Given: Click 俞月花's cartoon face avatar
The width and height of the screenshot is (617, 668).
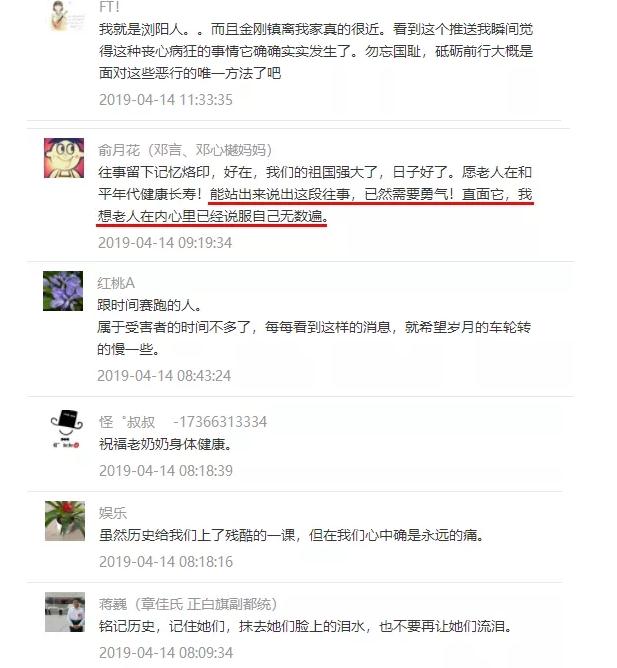Looking at the screenshot, I should tap(64, 158).
